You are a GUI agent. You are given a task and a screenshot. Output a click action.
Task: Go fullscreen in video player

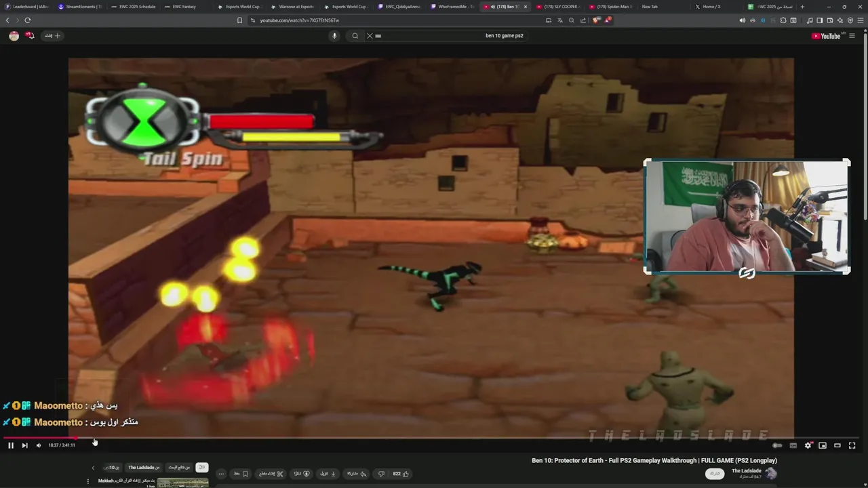point(852,445)
